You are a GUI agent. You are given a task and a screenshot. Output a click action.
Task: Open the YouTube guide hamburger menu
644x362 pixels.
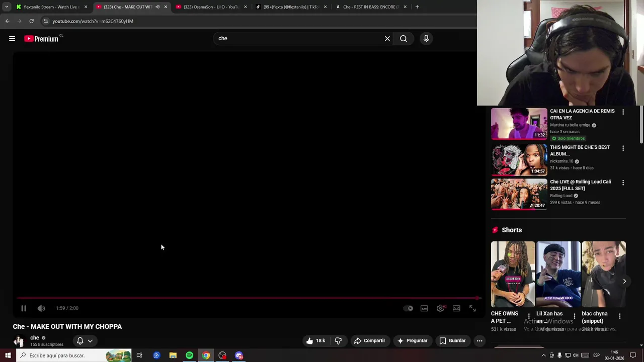(12, 39)
